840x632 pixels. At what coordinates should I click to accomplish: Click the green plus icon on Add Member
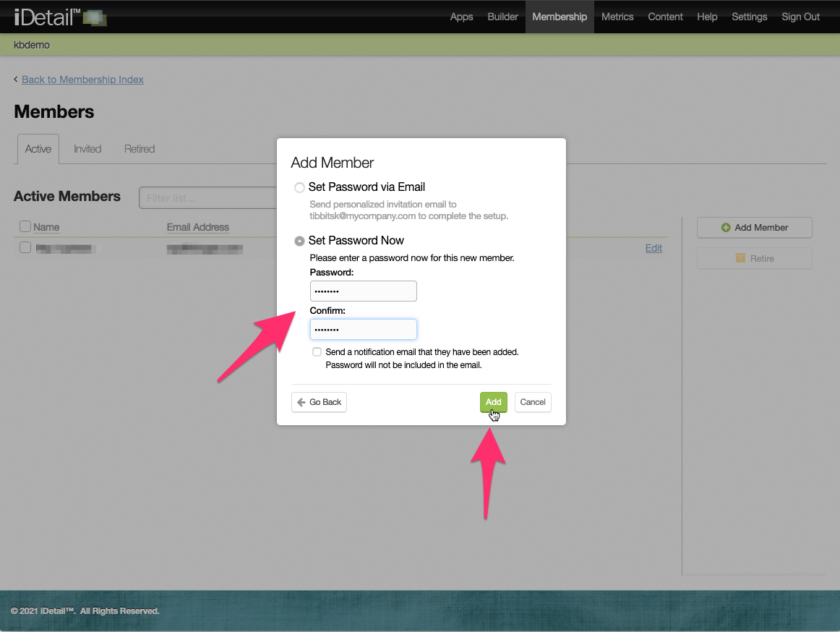point(725,228)
